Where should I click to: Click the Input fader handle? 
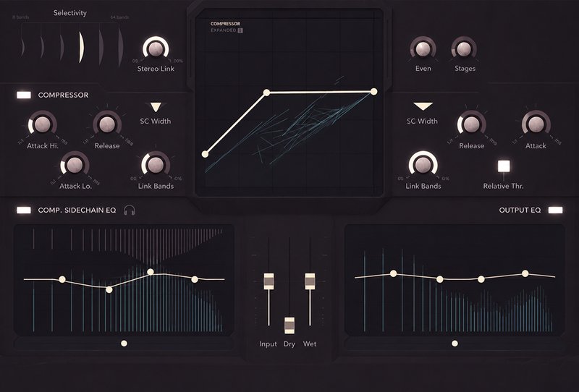(269, 281)
